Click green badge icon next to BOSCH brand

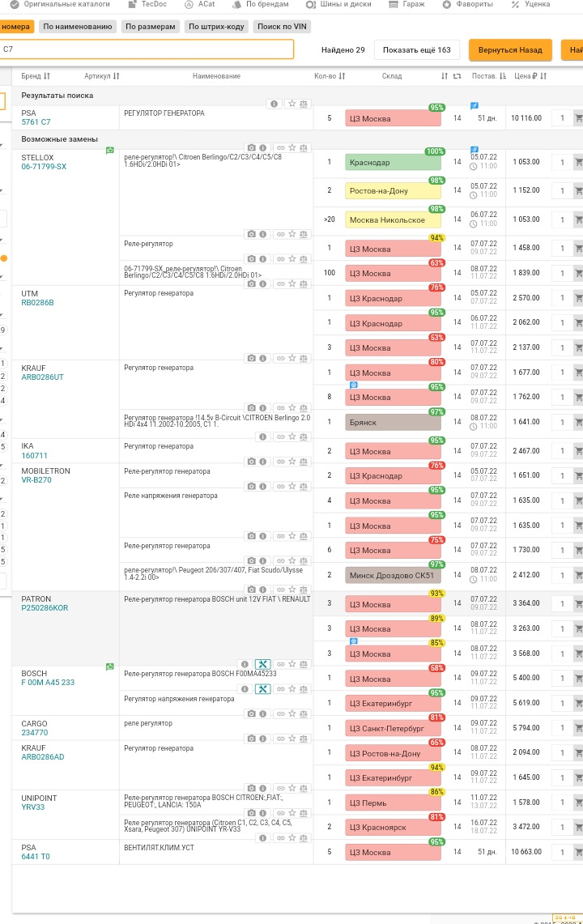pyautogui.click(x=109, y=666)
